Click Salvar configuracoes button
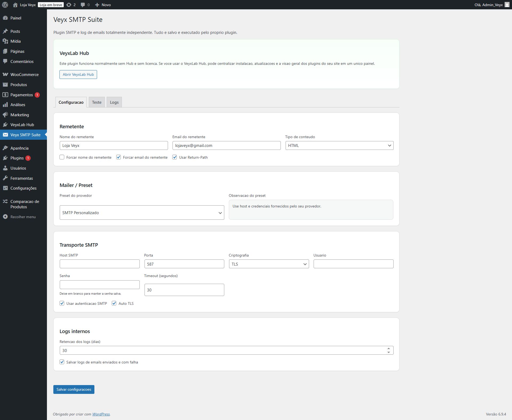The height and width of the screenshot is (420, 512). (74, 389)
